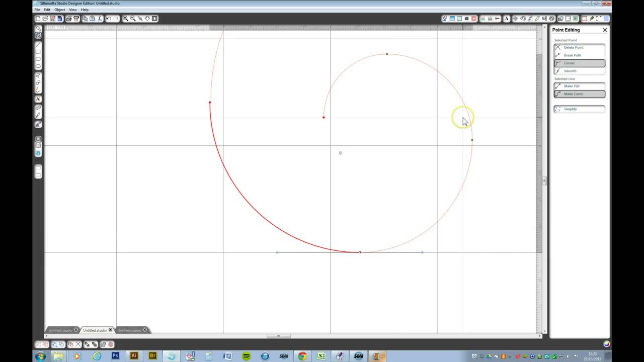Click the Delete Point button
This screenshot has height=362, width=644.
[x=580, y=47]
